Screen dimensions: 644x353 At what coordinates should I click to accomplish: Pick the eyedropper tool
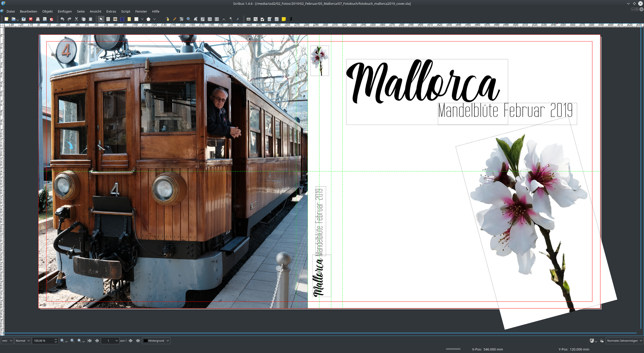tap(238, 19)
